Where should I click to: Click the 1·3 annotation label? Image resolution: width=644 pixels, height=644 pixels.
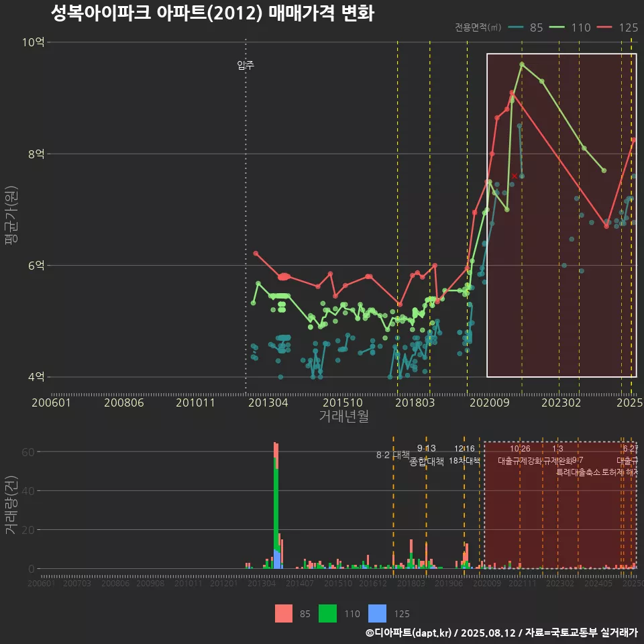coord(557,449)
